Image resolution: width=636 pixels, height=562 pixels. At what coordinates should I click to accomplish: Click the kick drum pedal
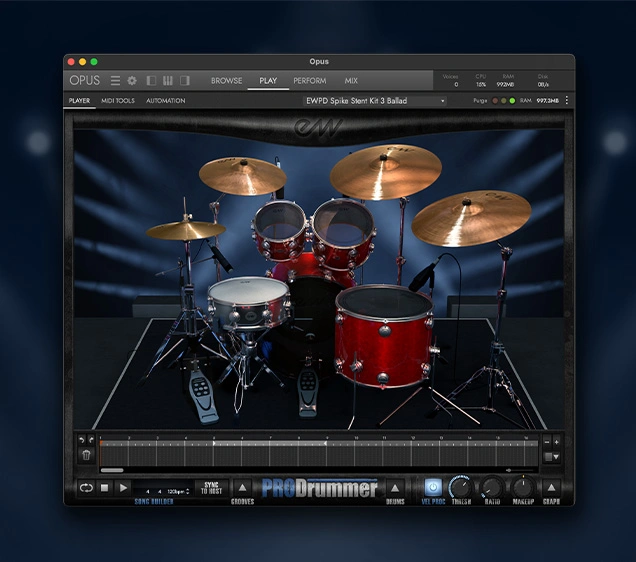coord(307,393)
